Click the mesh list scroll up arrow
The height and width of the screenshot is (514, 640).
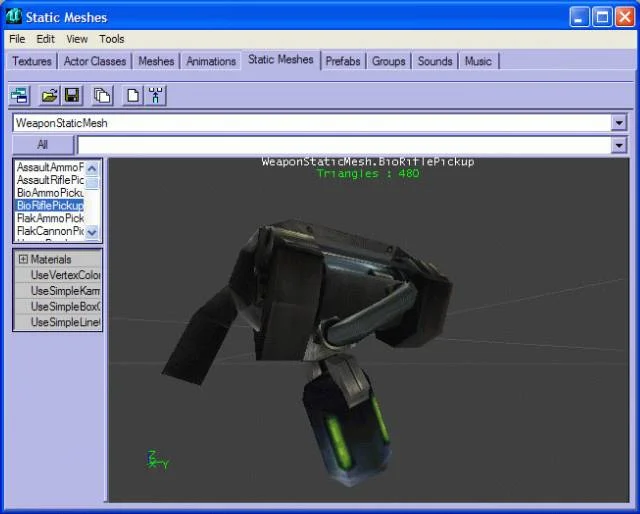(x=92, y=168)
